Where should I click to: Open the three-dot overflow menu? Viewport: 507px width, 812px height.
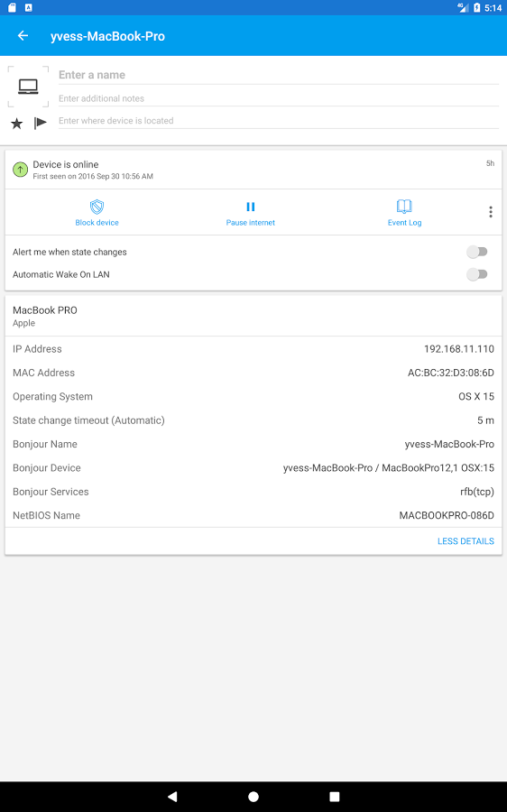491,212
